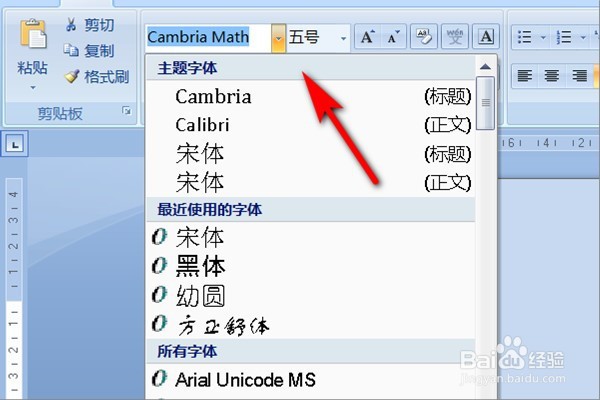The width and height of the screenshot is (600, 400).
Task: Cut the selection with 剪切
Action: click(x=90, y=25)
